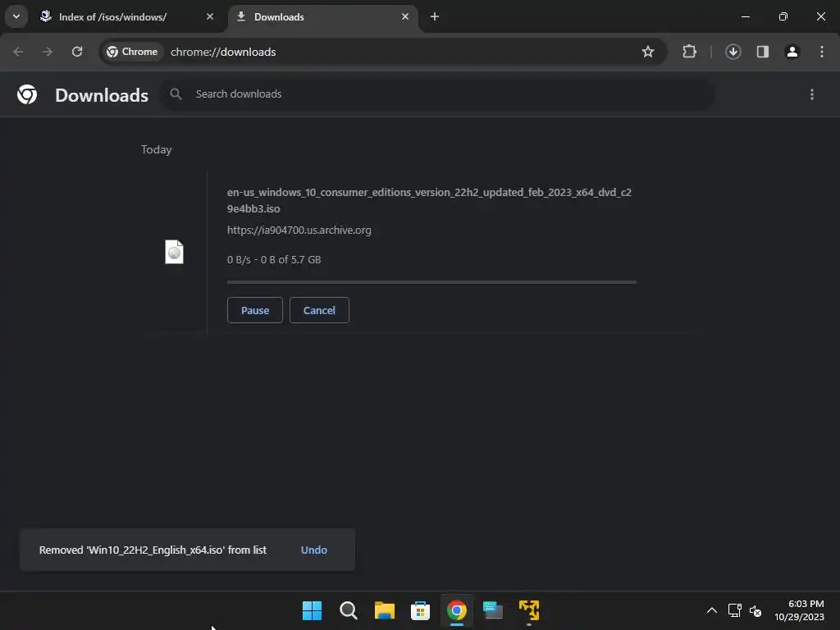Cancel the ISO download
This screenshot has height=630, width=840.
point(319,310)
